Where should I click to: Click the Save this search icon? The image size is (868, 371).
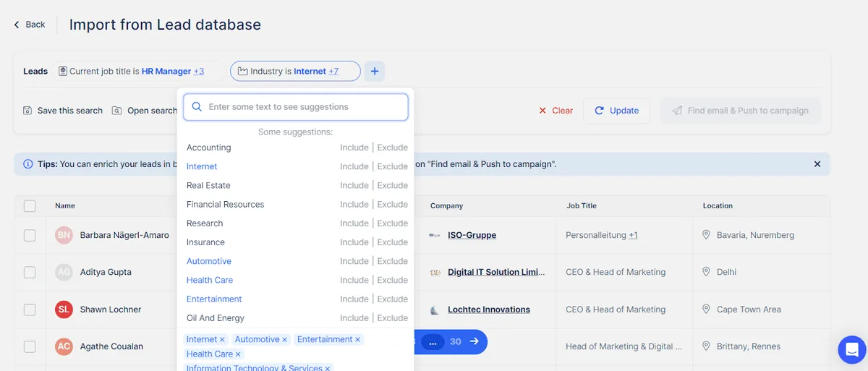27,111
